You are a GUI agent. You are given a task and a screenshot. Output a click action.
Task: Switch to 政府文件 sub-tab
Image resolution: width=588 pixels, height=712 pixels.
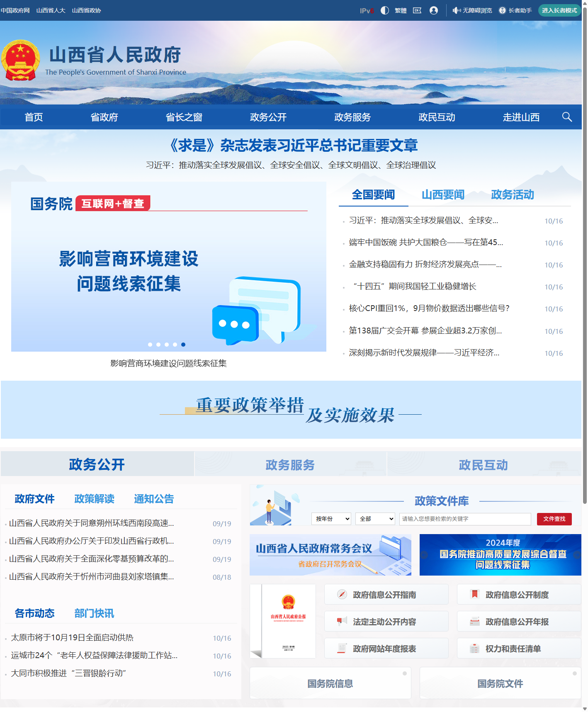click(x=34, y=499)
